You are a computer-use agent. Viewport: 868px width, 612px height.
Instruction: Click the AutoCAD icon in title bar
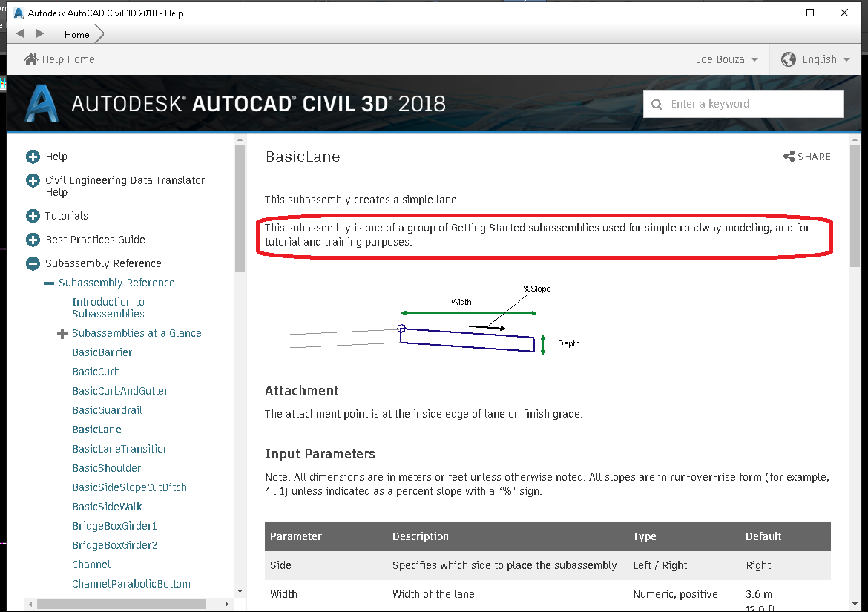click(19, 13)
